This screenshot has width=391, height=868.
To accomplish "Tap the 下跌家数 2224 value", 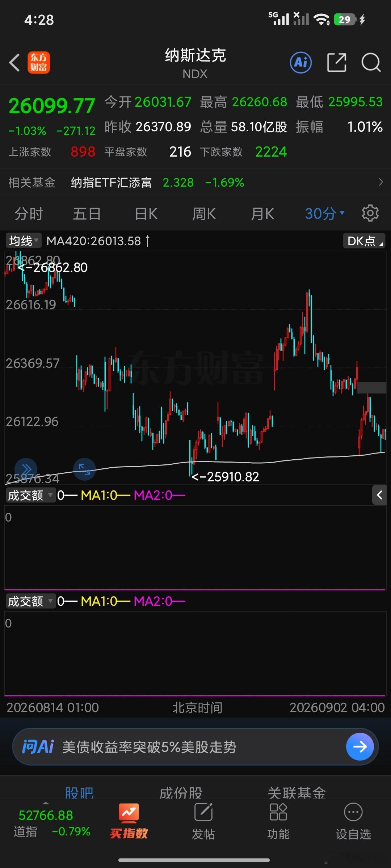I will point(271,152).
